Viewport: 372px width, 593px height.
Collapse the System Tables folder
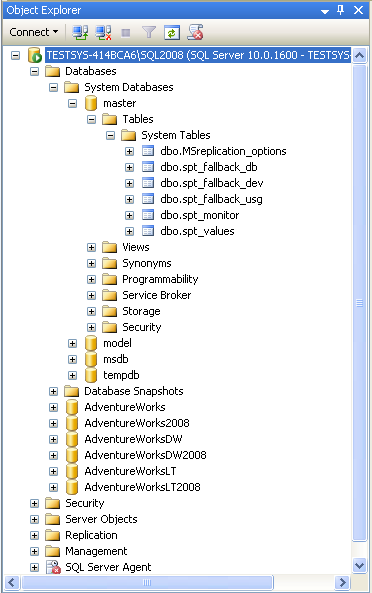coord(110,135)
